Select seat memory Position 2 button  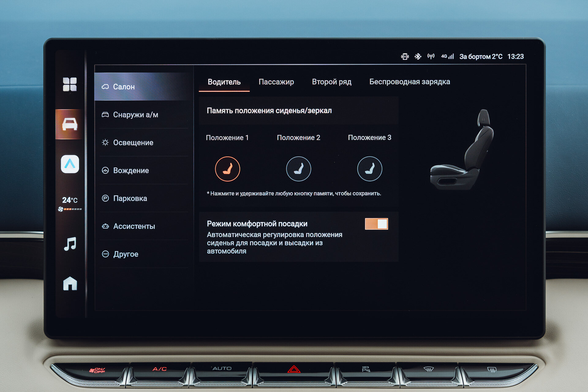click(298, 169)
